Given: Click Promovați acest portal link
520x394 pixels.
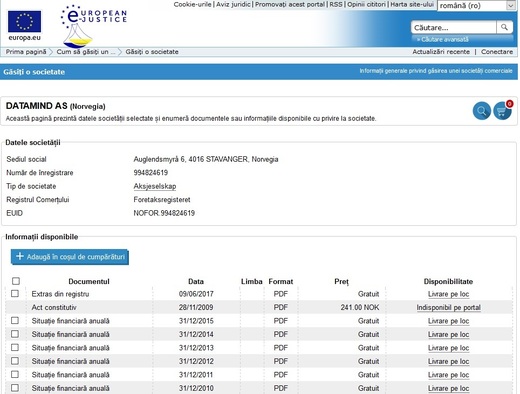Looking at the screenshot, I should point(290,5).
